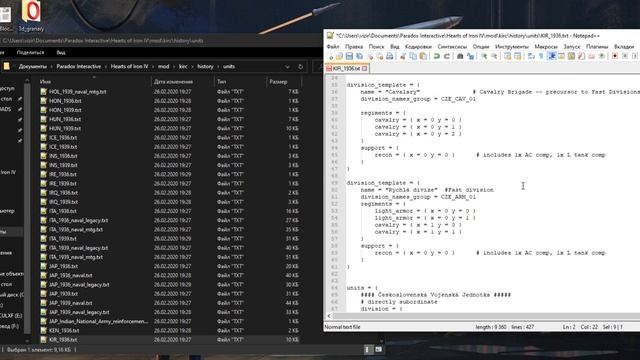The width and height of the screenshot is (640, 360).
Task: Open Вид tab in File Explorer
Action: tap(61, 53)
